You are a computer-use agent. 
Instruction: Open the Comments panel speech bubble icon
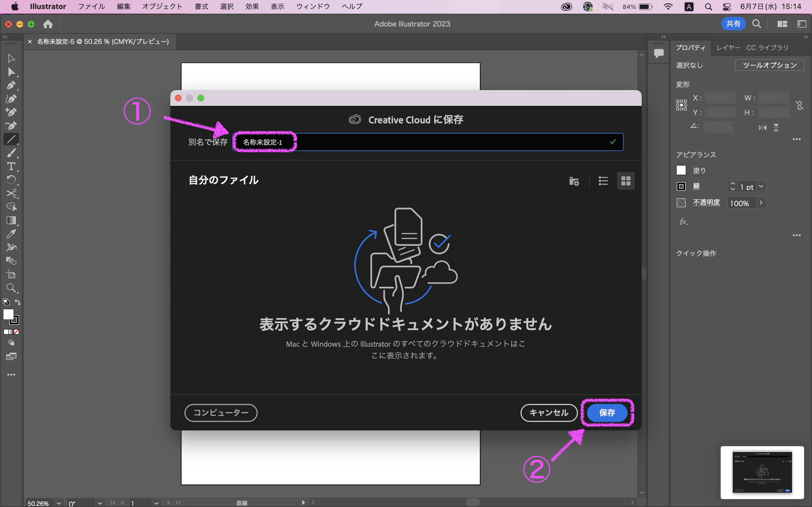[658, 53]
